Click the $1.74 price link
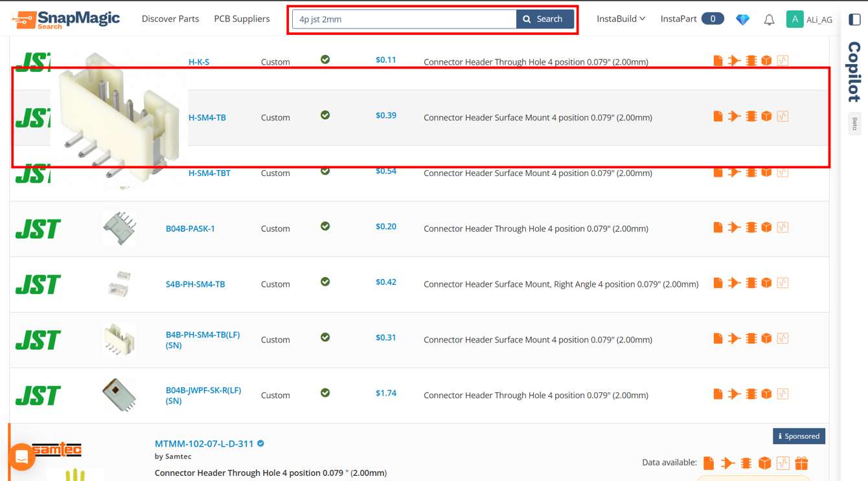Viewport: 868px width, 481px height. pos(386,393)
